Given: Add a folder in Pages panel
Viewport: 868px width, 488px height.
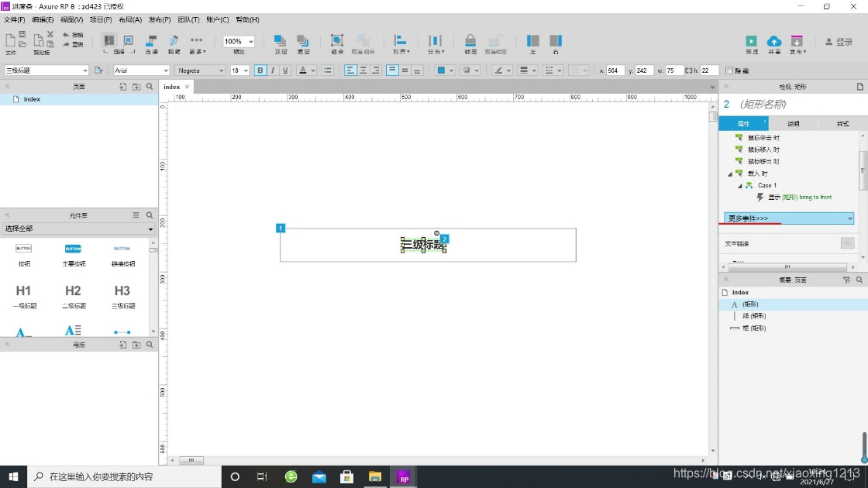Looking at the screenshot, I should click(136, 87).
